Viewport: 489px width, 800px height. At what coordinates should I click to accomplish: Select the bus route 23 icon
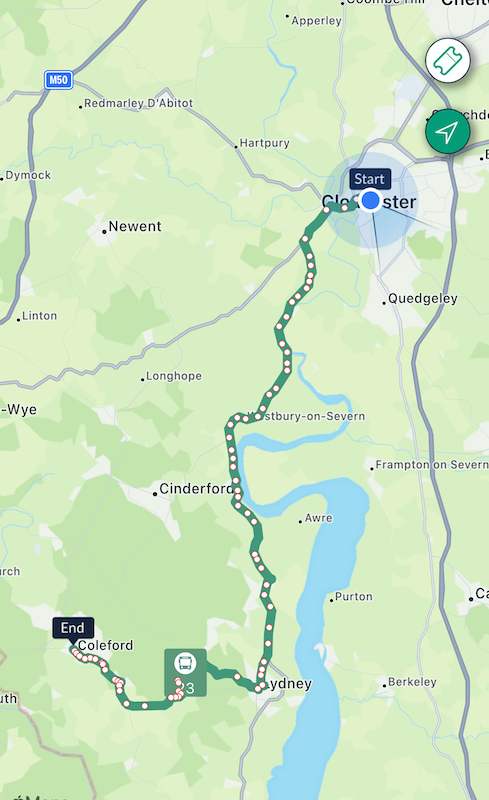[185, 672]
